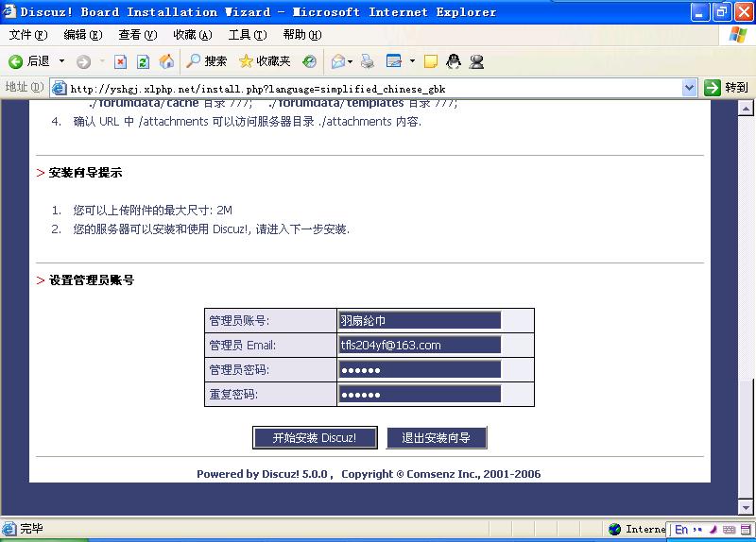Click the grey Forward arrow button
This screenshot has height=542, width=756.
[83, 61]
